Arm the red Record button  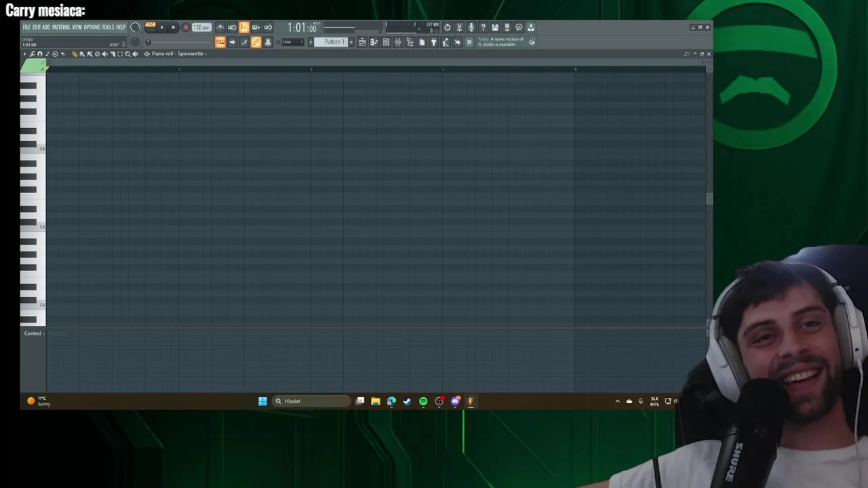point(186,27)
